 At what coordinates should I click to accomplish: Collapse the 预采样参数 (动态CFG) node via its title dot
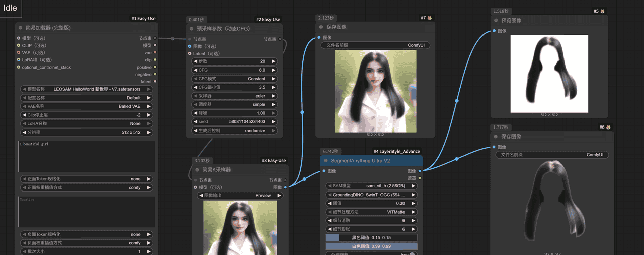point(191,29)
